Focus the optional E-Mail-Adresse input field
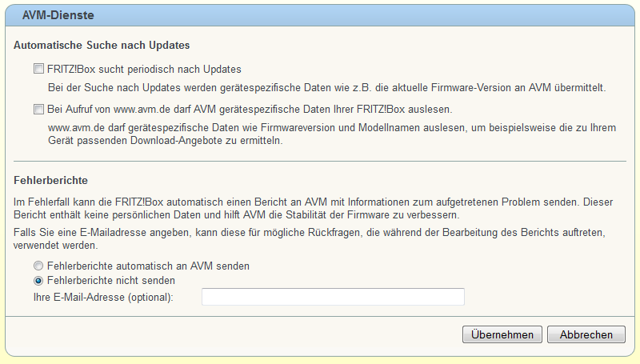This screenshot has height=364, width=640. [x=333, y=297]
